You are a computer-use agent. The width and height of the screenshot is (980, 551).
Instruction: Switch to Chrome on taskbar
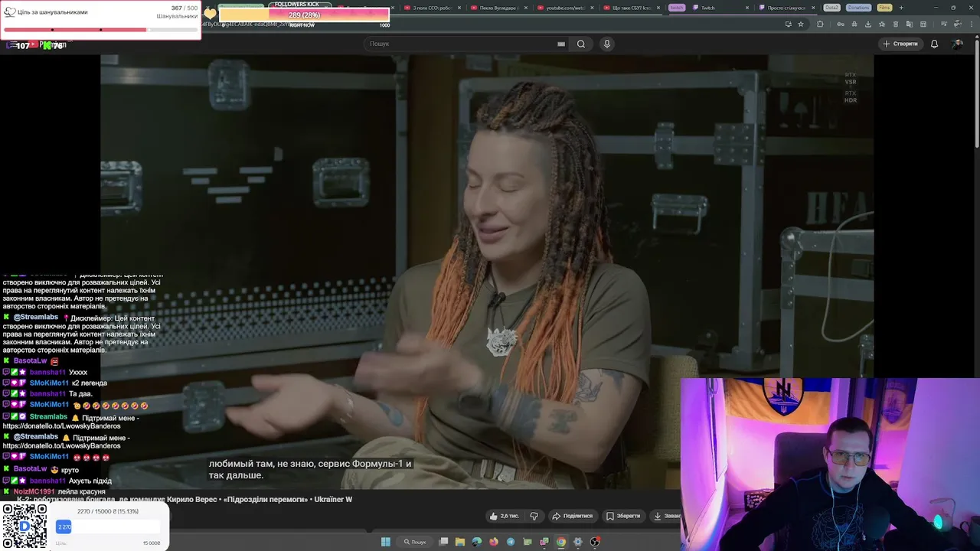[x=561, y=542]
